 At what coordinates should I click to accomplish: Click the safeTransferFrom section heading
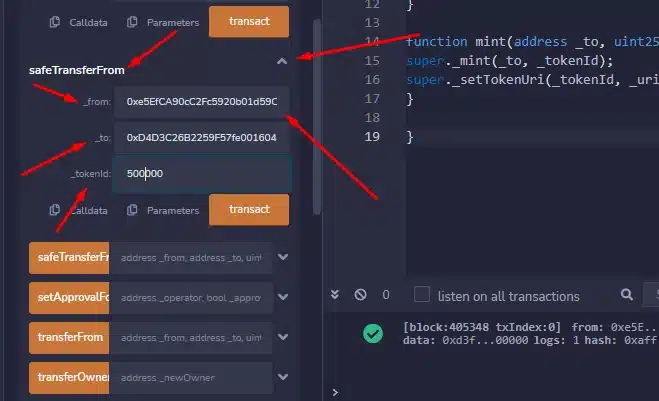tap(76, 70)
